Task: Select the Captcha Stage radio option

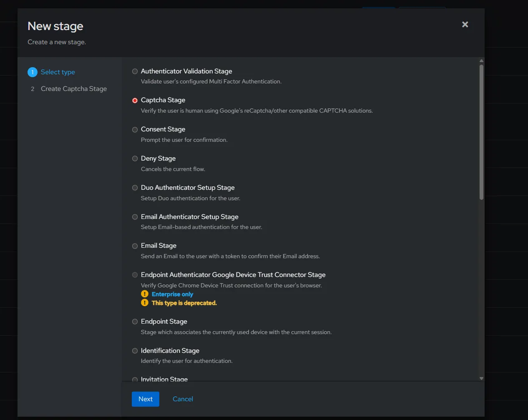Action: (x=135, y=101)
